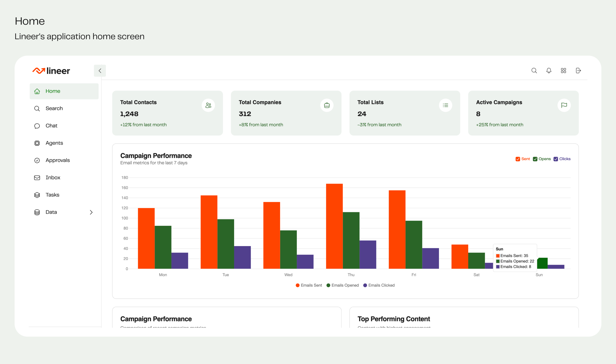Click the Active Campaigns flag icon
This screenshot has width=616, height=364.
tap(564, 105)
